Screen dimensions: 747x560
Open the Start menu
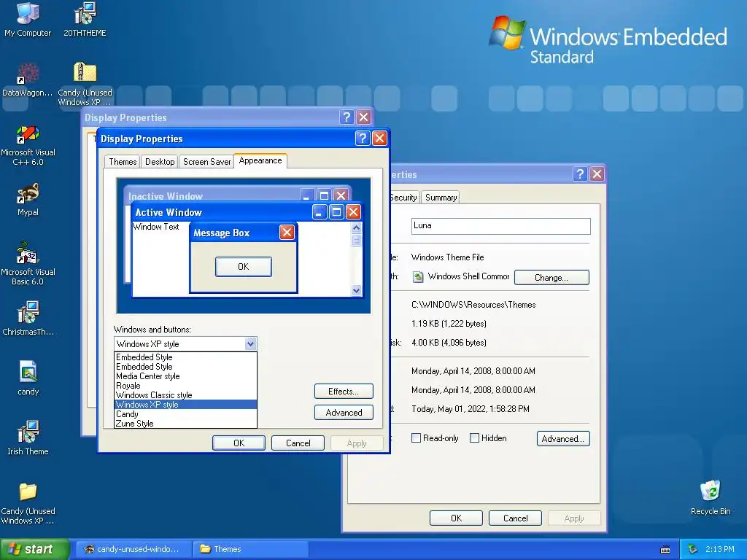click(x=34, y=549)
